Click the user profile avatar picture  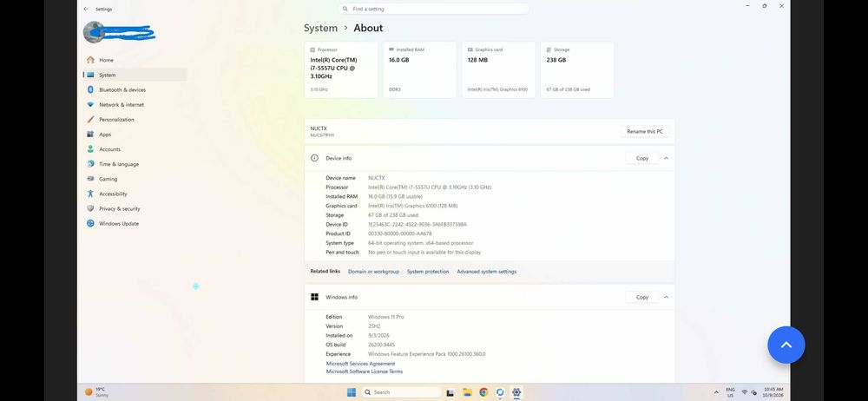pos(94,32)
